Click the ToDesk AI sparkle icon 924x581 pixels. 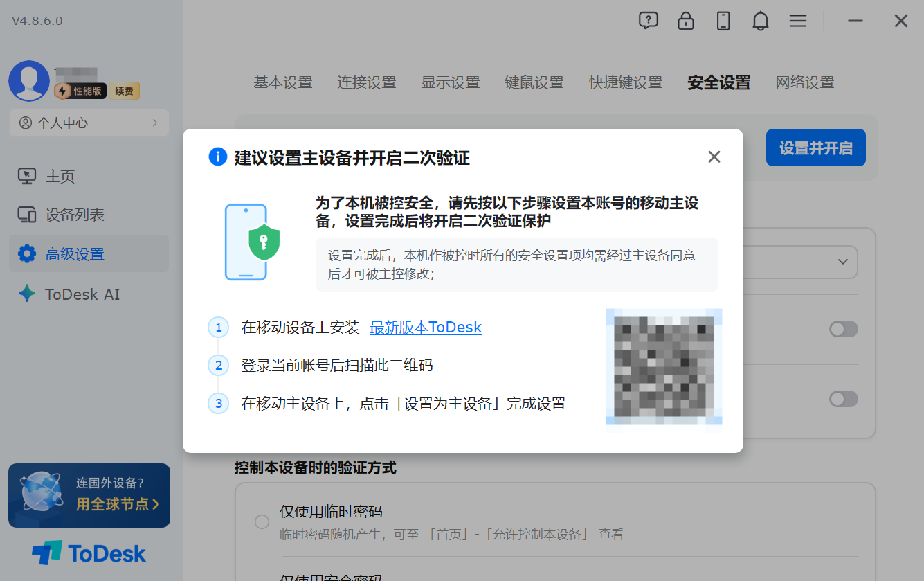point(27,294)
